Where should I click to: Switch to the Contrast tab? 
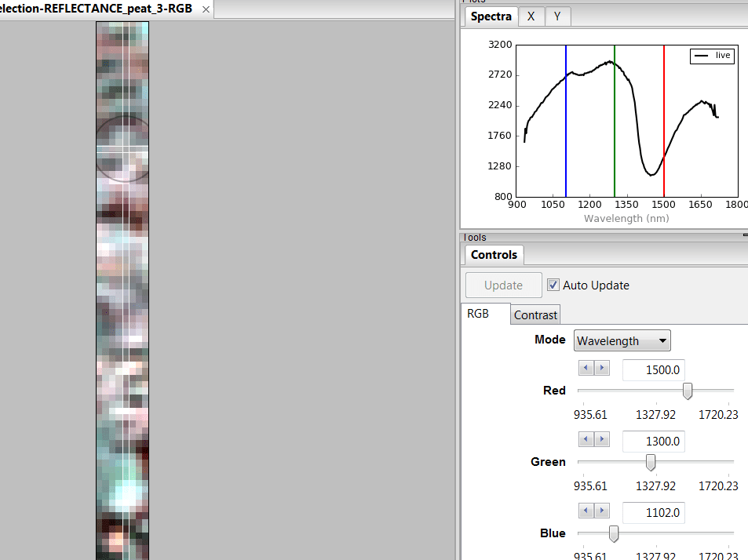[x=535, y=315]
